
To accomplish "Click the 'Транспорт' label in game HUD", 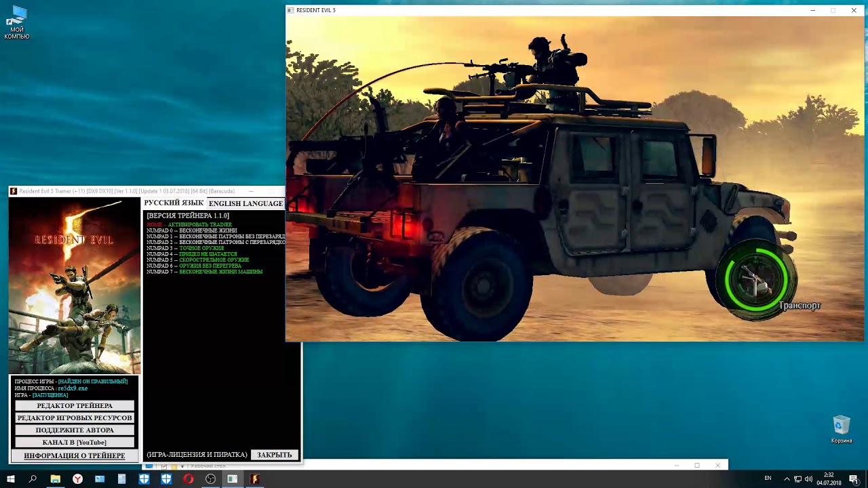I will tap(800, 306).
